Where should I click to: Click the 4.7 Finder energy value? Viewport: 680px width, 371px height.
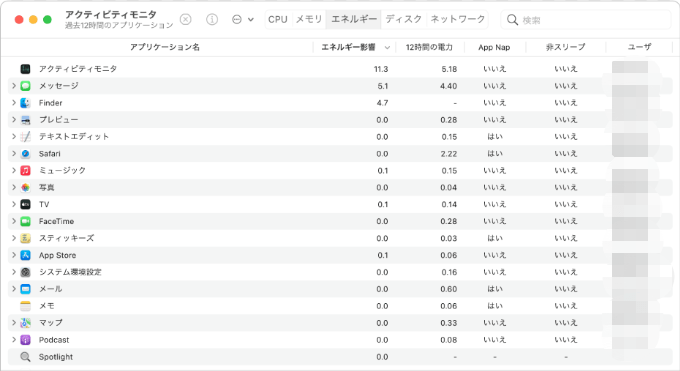[382, 103]
